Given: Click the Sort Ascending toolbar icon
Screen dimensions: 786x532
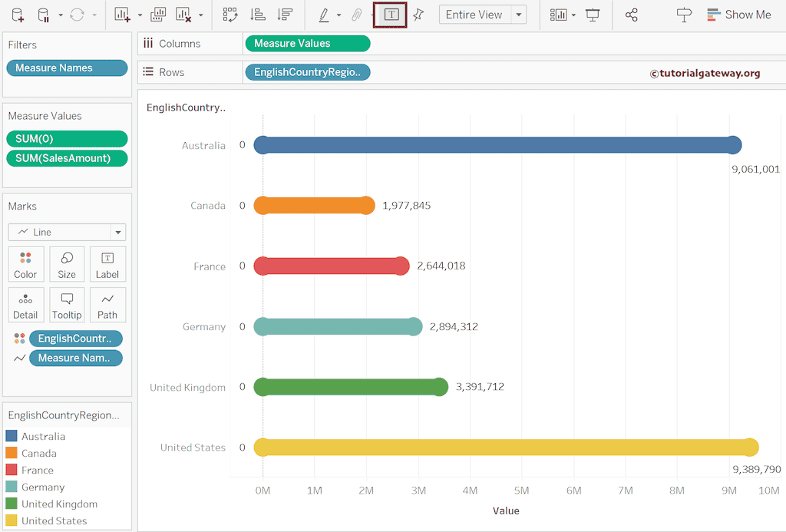Looking at the screenshot, I should point(257,14).
